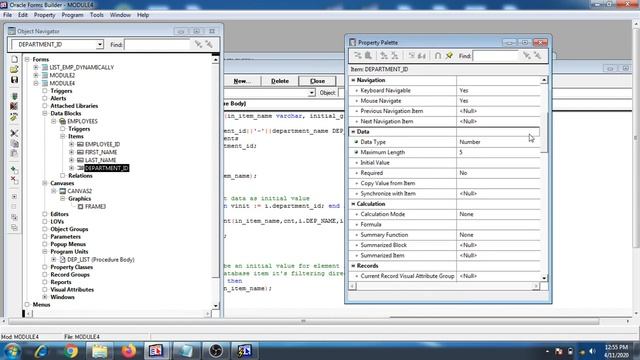Viewport: 640px width, 360px height.
Task: Click the Expand All icon in navigator toolbar
Action: coord(14,217)
